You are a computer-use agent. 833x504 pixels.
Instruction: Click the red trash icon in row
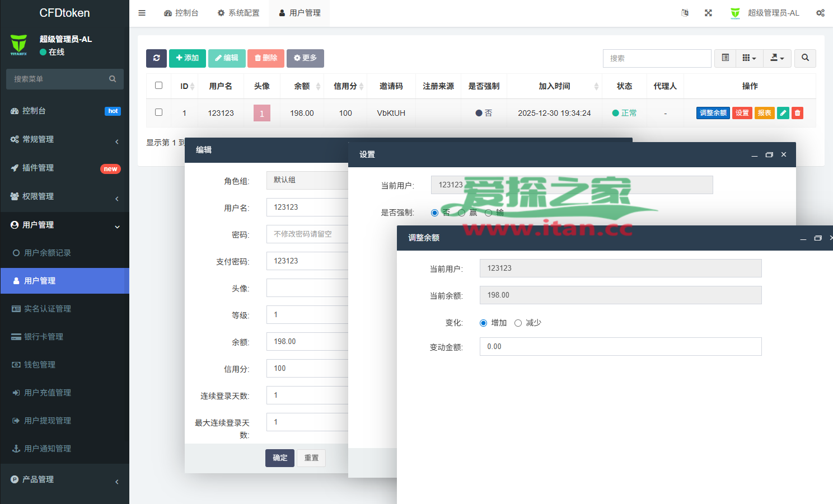pyautogui.click(x=798, y=113)
